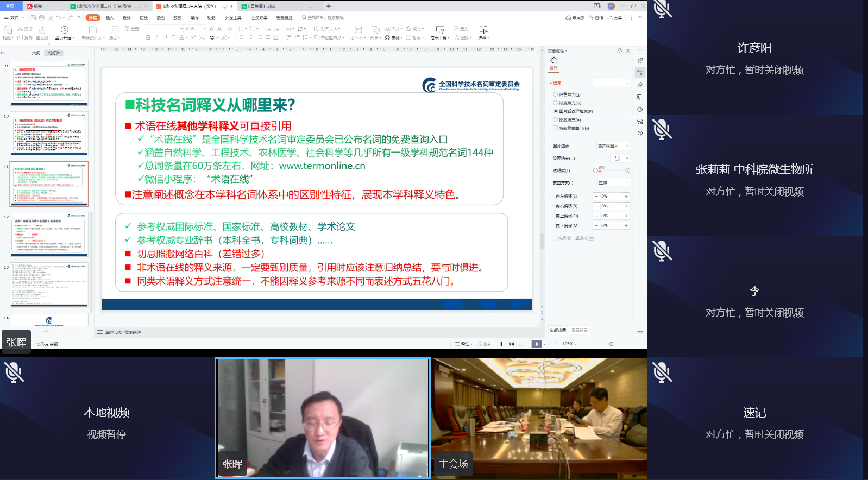Screen dimensions: 868x480
Task: Click the Bold formatting icon
Action: [148, 38]
